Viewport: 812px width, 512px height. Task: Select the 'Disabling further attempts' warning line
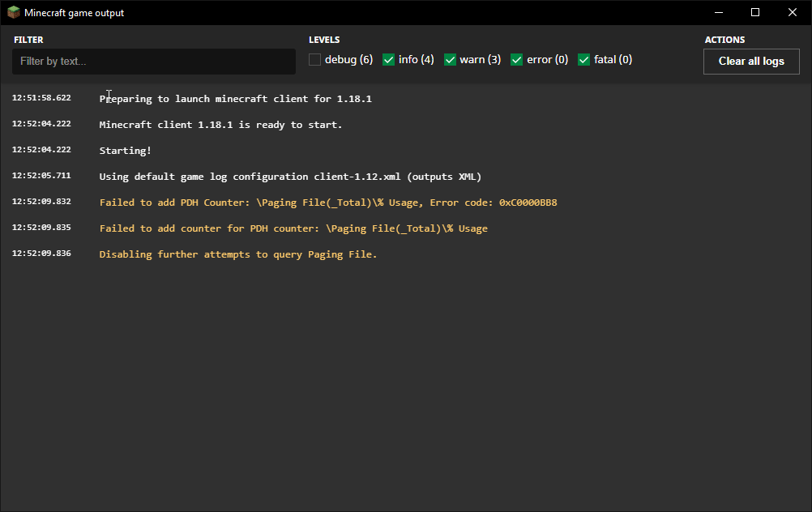click(x=238, y=254)
